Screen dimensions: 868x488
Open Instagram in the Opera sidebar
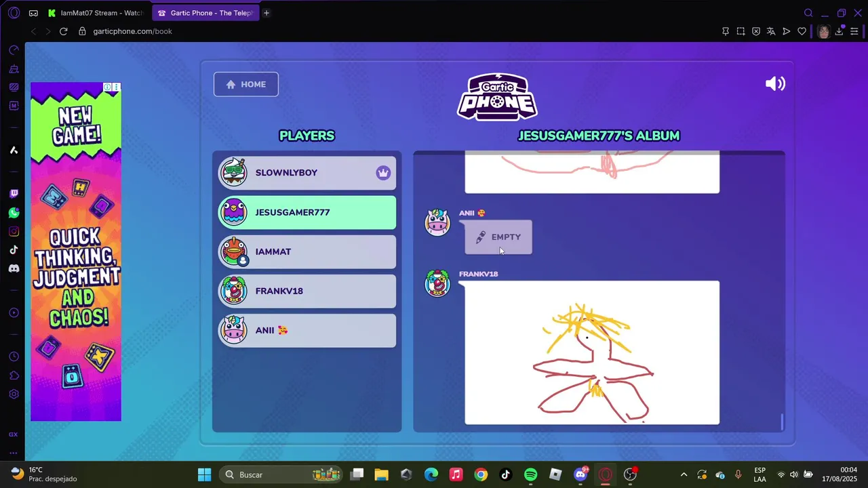tap(14, 231)
